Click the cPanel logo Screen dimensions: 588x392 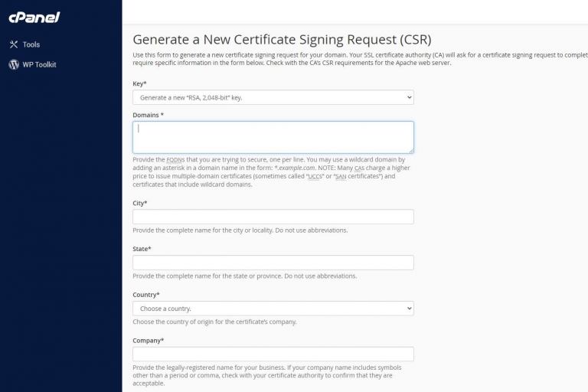34,18
